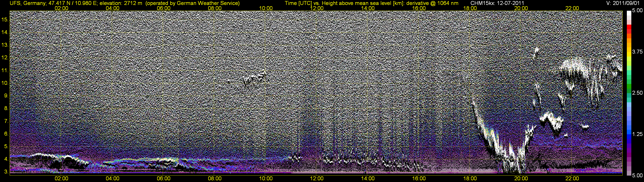Select 20:00 on the upper time axis
The width and height of the screenshot is (644, 182).
point(521,8)
